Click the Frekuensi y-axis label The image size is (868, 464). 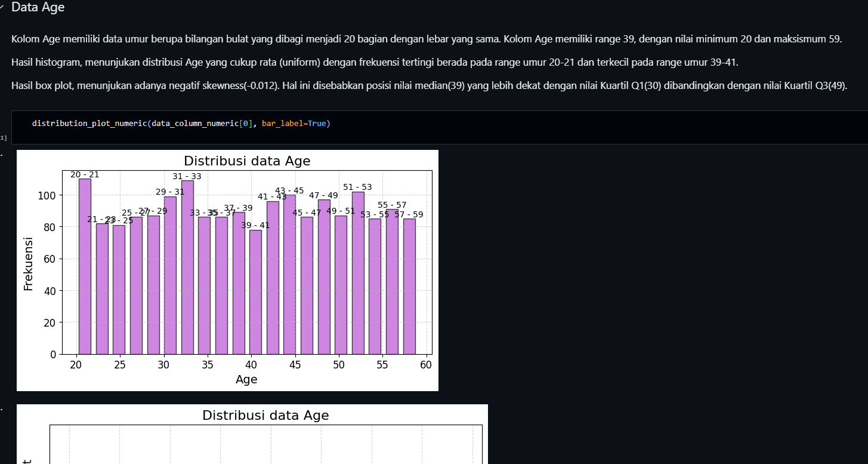[28, 263]
